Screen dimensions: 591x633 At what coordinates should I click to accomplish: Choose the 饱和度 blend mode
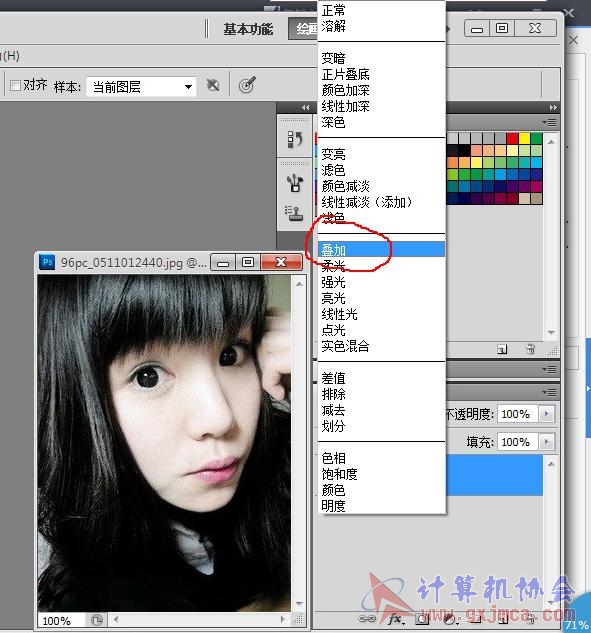coord(381,474)
